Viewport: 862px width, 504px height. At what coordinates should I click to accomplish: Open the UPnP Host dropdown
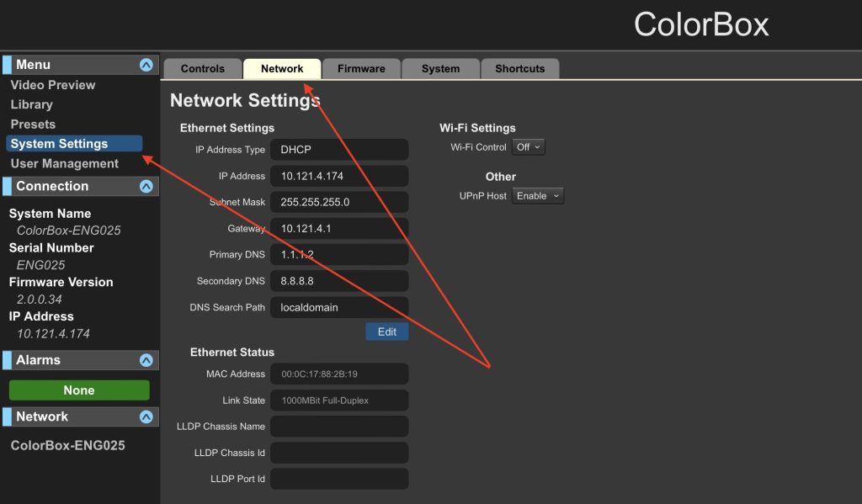coord(538,196)
